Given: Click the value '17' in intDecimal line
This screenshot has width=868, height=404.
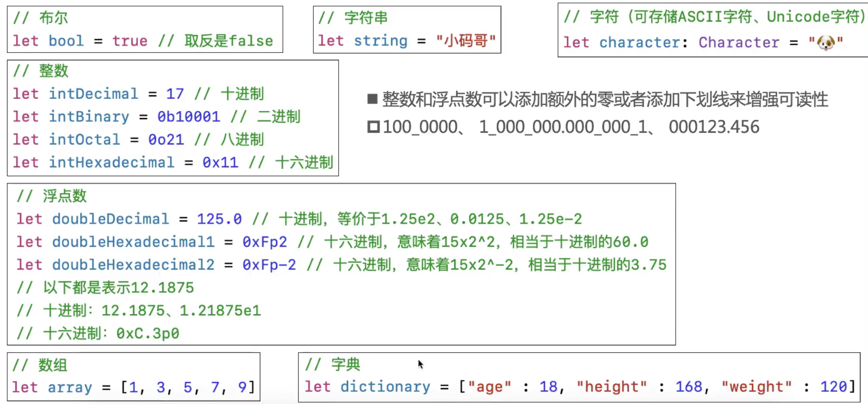Looking at the screenshot, I should (x=175, y=94).
